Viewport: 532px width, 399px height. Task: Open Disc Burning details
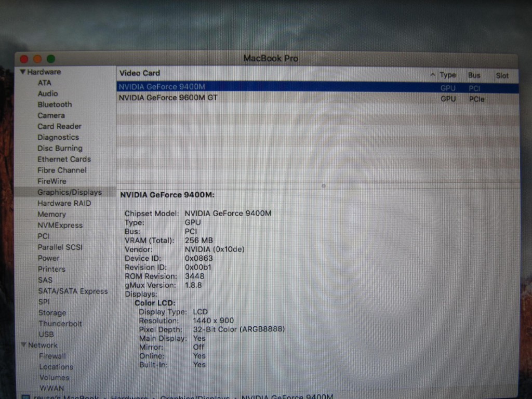(60, 149)
